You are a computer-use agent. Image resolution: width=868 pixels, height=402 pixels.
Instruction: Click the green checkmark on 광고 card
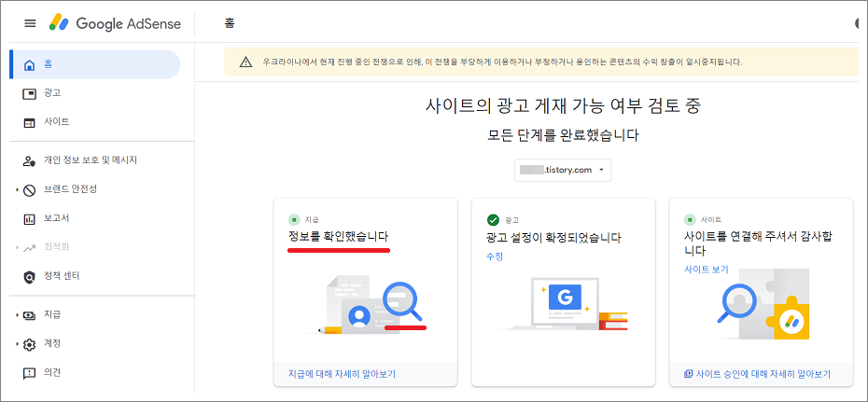click(493, 220)
